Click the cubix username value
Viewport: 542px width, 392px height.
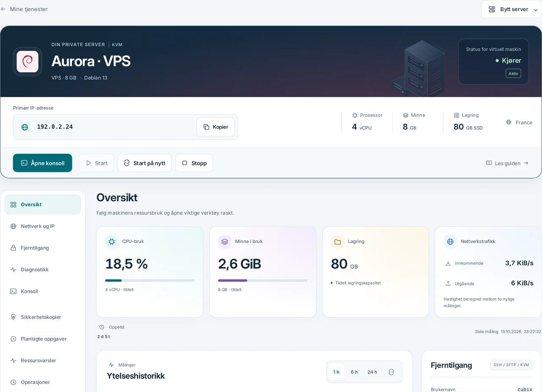click(525, 389)
